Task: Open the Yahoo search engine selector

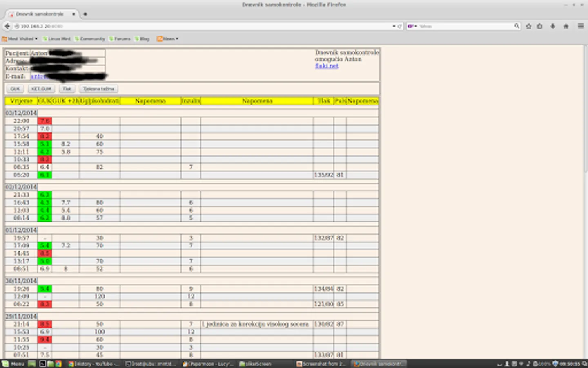Action: click(412, 26)
